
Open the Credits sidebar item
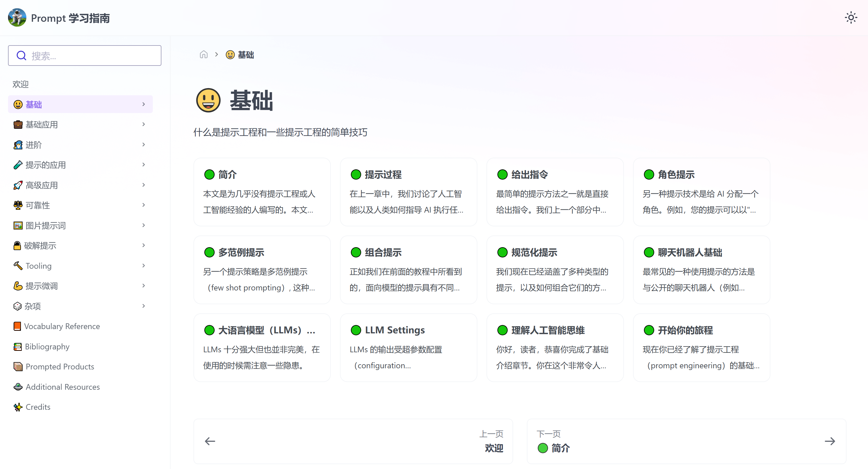38,407
